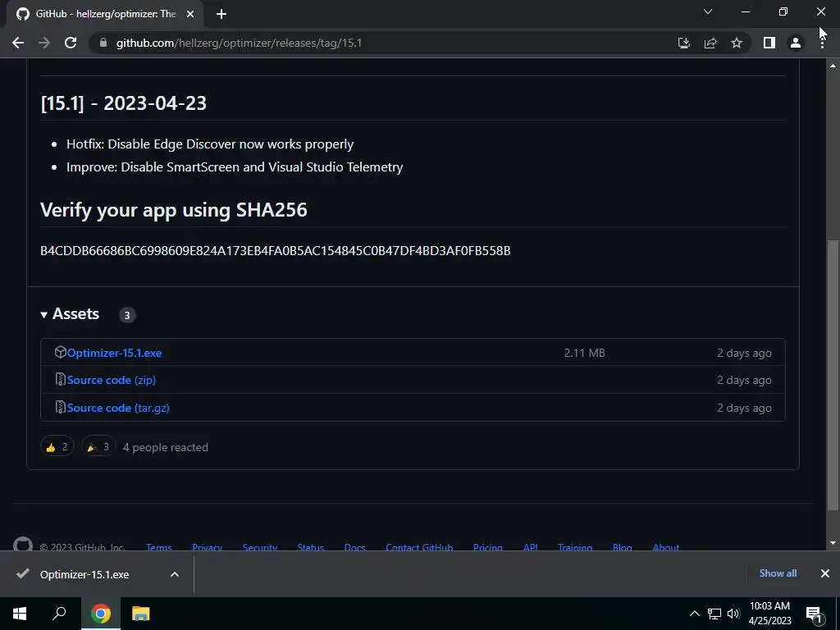This screenshot has height=630, width=840.
Task: Go back to the previous page
Action: point(18,43)
